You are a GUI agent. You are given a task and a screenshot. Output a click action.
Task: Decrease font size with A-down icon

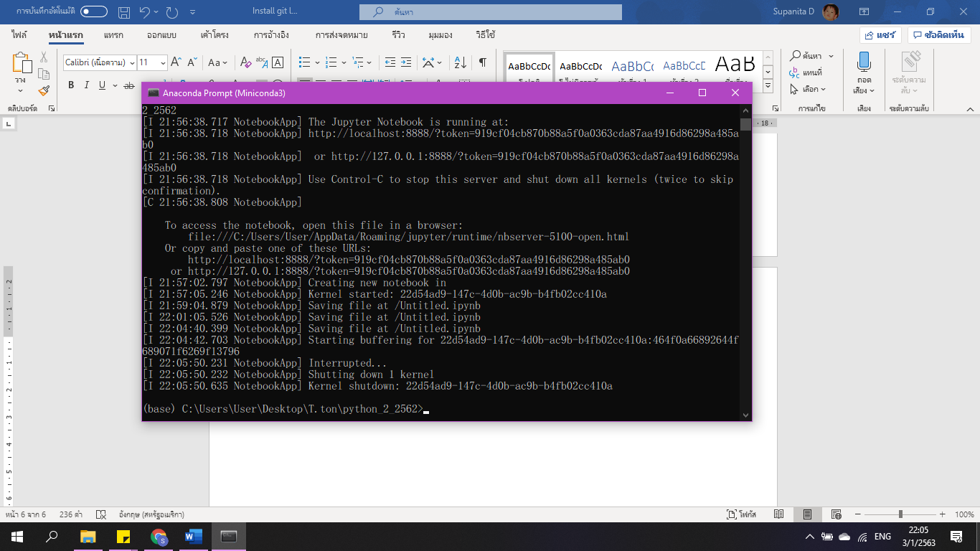[192, 62]
